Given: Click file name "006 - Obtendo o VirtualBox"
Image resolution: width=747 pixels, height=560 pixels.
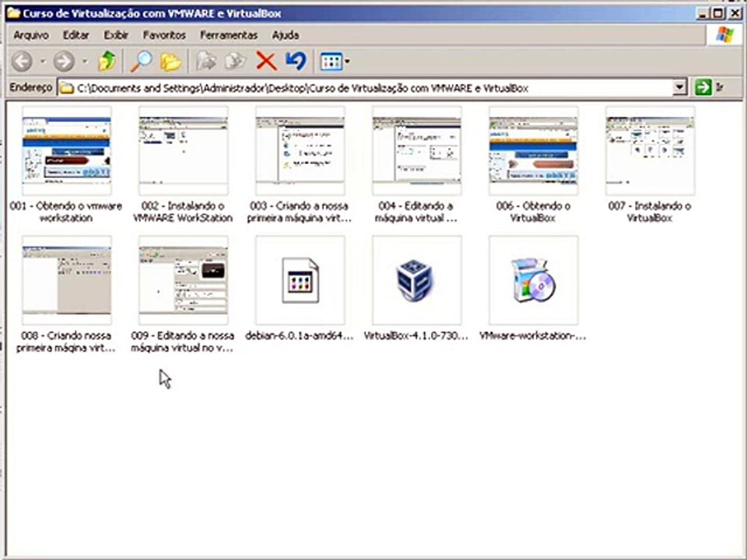Looking at the screenshot, I should pyautogui.click(x=533, y=212).
